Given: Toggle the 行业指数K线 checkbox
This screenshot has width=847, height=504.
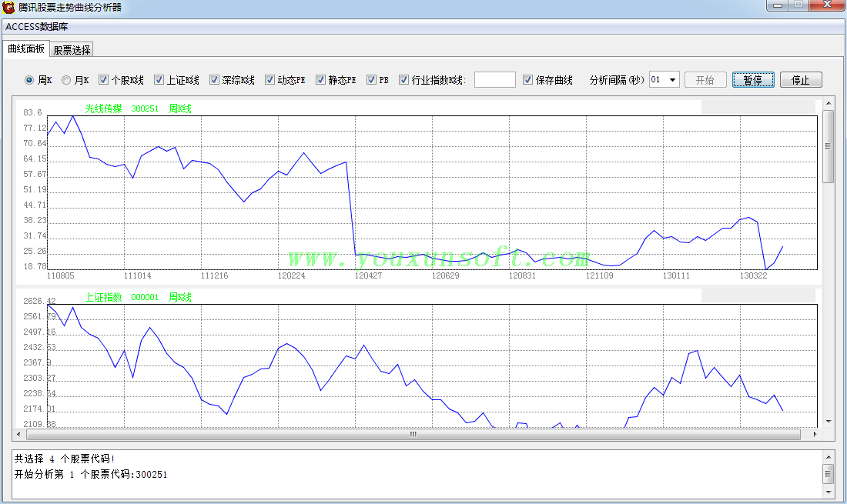Looking at the screenshot, I should tap(403, 80).
